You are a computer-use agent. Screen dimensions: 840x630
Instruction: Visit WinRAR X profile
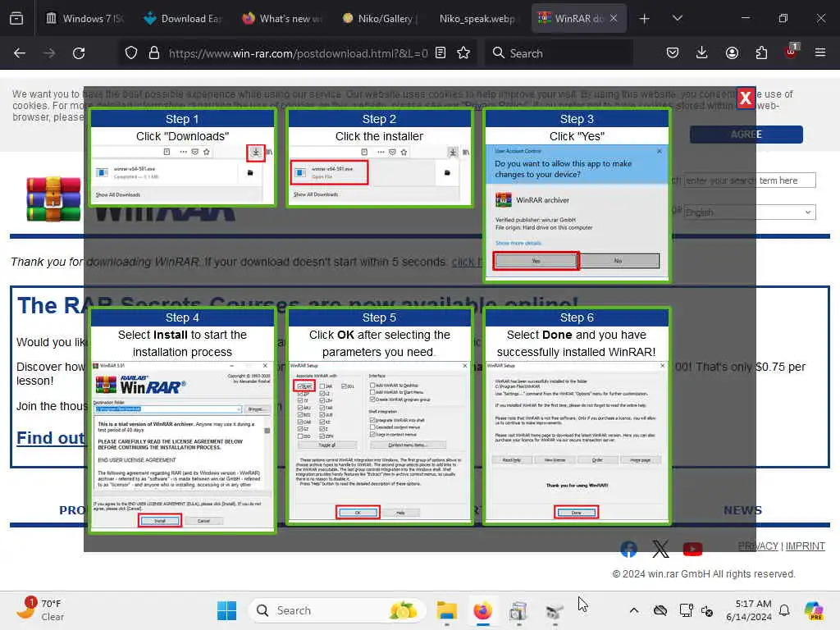pyautogui.click(x=660, y=549)
